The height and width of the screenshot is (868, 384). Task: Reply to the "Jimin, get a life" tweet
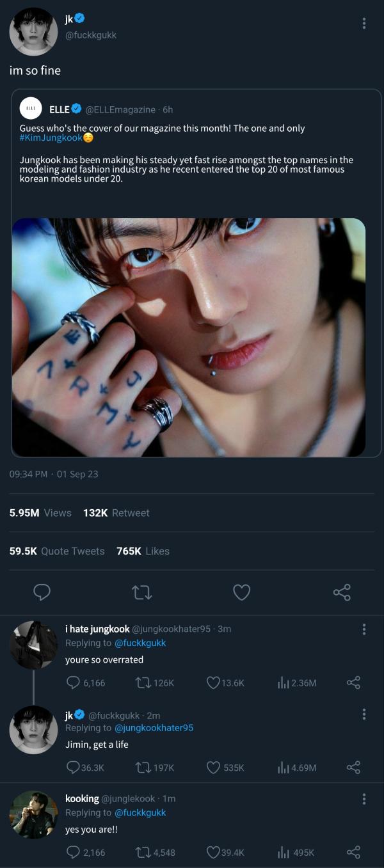74,767
